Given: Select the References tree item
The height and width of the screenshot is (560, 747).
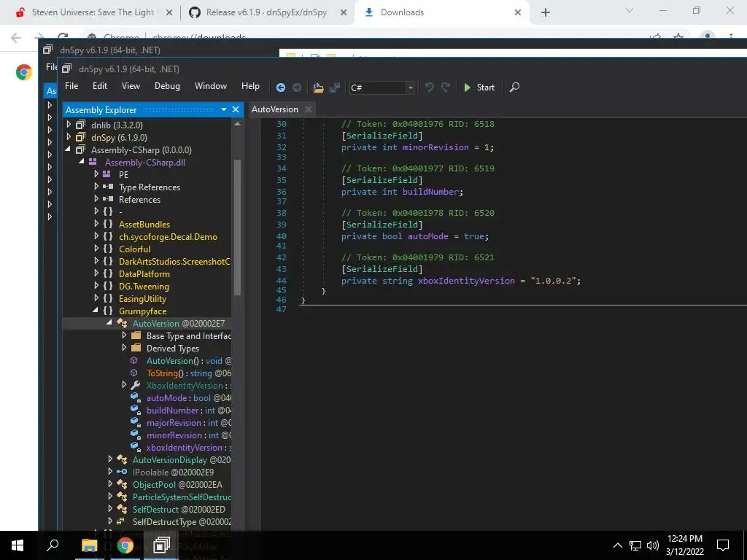Looking at the screenshot, I should click(x=139, y=200).
